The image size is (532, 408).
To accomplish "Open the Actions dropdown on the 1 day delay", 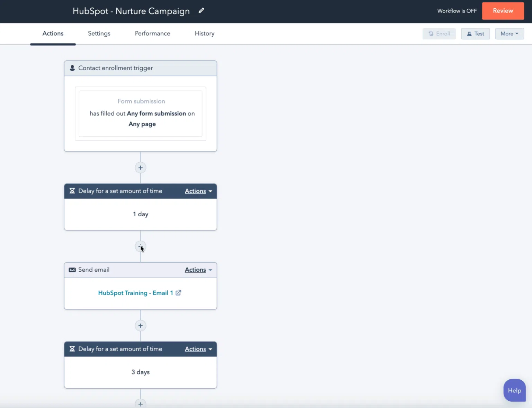I will coord(198,191).
